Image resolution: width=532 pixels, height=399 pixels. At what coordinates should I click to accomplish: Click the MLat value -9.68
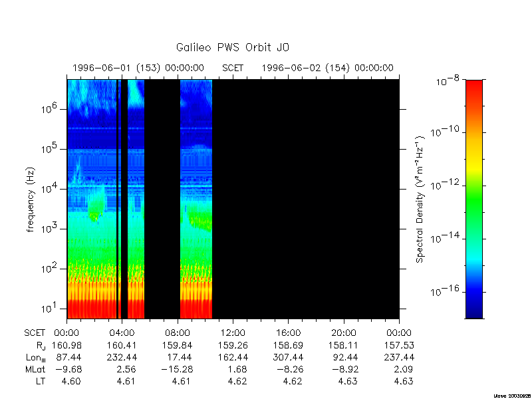[x=68, y=369]
